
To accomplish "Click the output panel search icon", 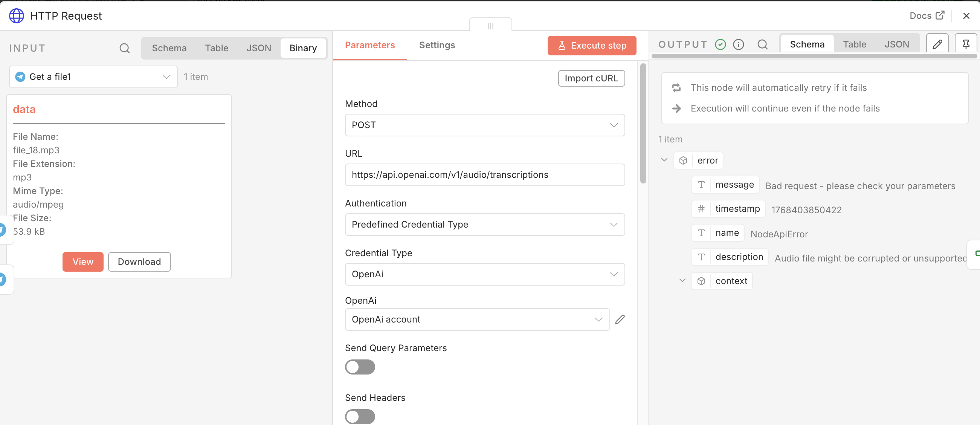I will 762,44.
